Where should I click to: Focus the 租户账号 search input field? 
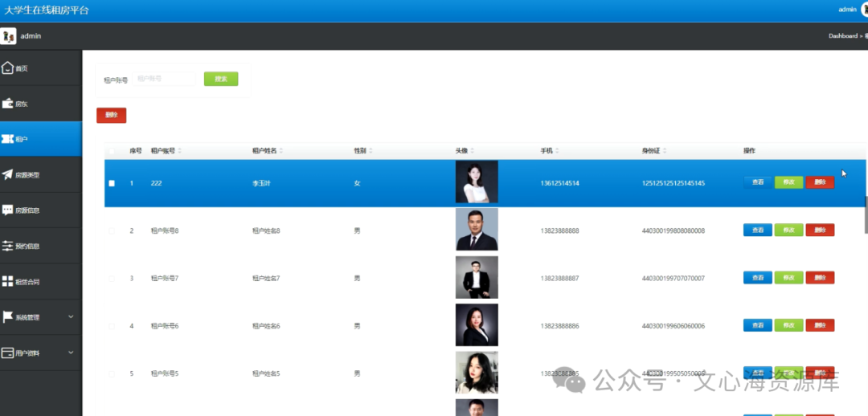164,79
